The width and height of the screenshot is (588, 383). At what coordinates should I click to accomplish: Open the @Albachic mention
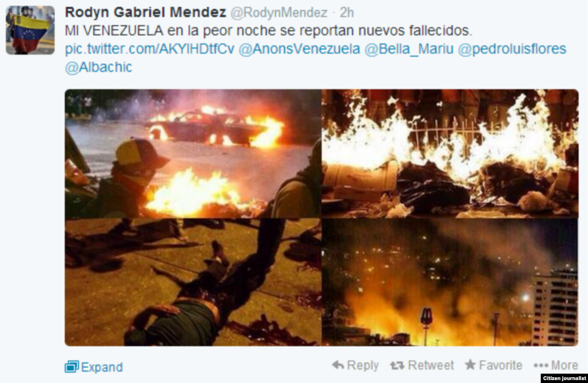[x=99, y=68]
